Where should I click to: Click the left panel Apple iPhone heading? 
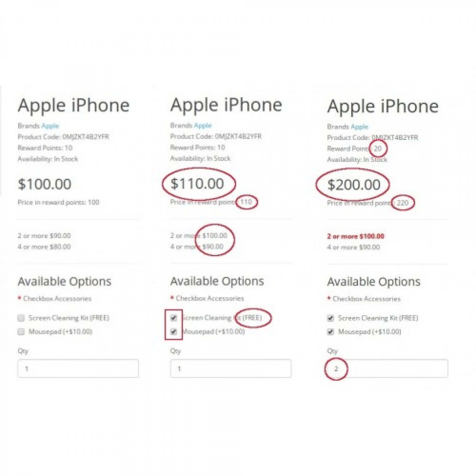click(x=74, y=106)
